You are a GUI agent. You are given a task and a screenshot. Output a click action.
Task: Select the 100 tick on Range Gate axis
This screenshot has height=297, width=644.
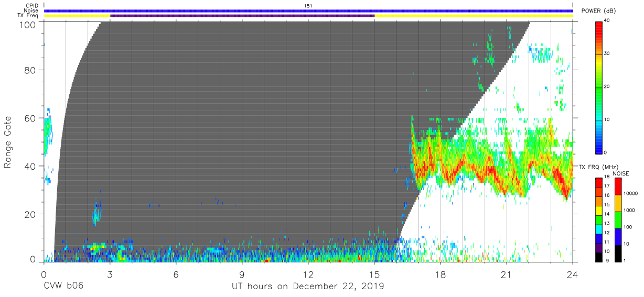pyautogui.click(x=27, y=25)
